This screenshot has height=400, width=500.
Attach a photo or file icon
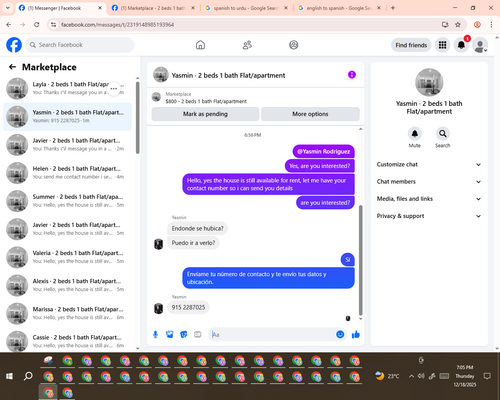coord(170,334)
